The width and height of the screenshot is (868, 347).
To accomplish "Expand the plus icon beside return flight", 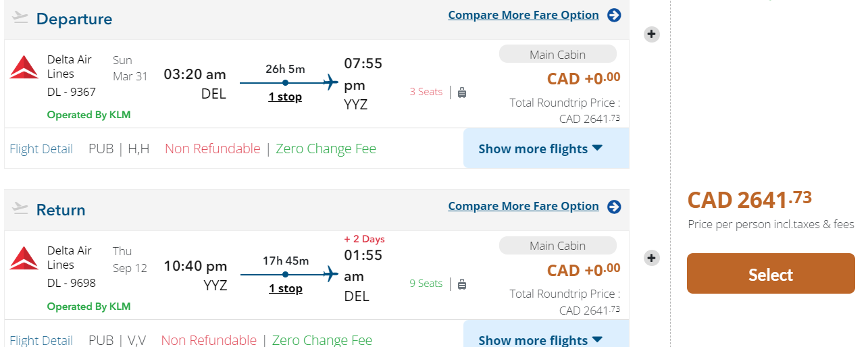I will (x=651, y=258).
